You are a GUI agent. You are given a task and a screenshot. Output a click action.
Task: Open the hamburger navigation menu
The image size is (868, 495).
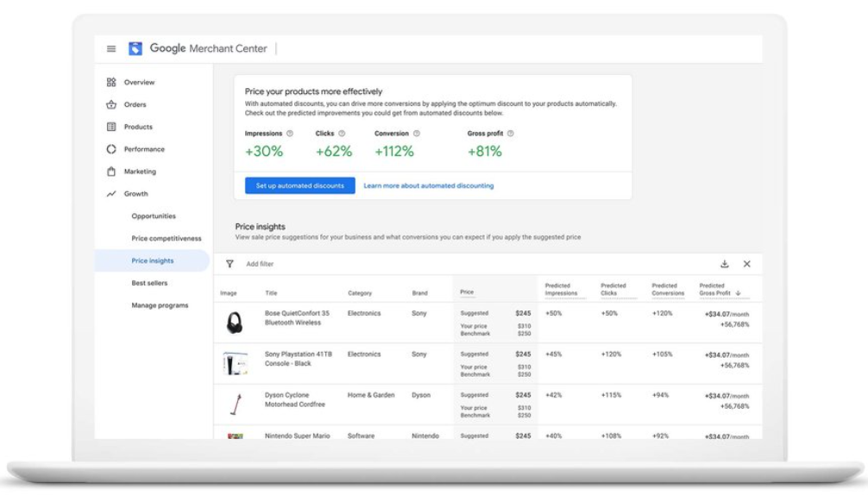click(x=111, y=49)
